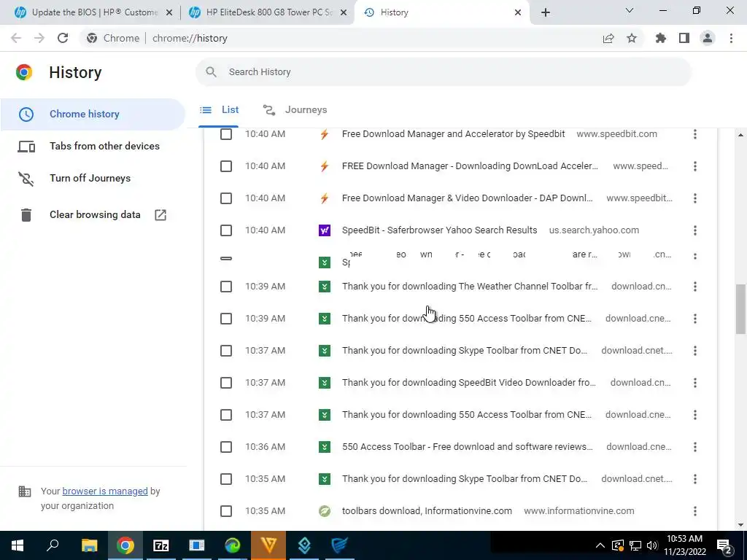The height and width of the screenshot is (560, 747).
Task: Open actions menu for 550 Access Toolbar Free download row
Action: (695, 447)
